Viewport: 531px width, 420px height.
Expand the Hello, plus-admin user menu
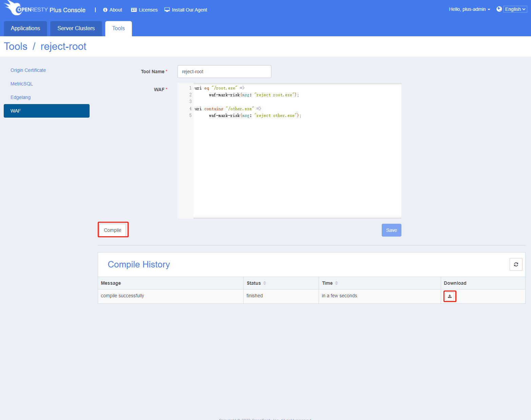(469, 9)
